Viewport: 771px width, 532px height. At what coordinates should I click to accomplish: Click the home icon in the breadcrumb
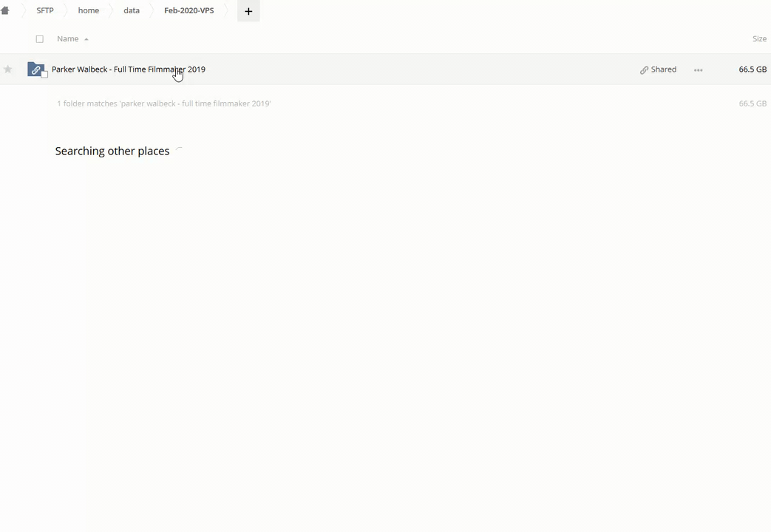click(x=5, y=10)
